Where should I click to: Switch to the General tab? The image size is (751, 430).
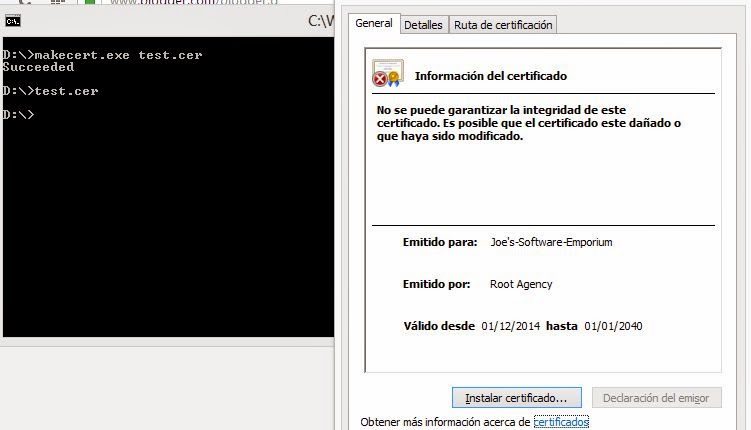click(x=374, y=23)
